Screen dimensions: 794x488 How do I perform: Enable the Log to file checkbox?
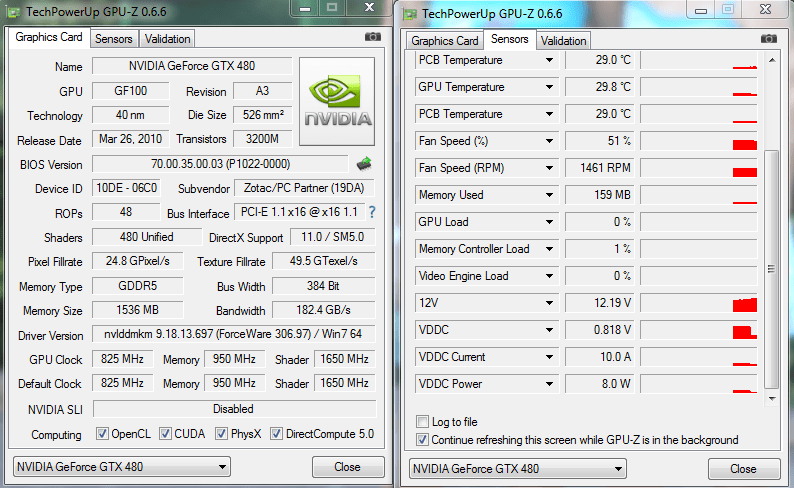422,422
